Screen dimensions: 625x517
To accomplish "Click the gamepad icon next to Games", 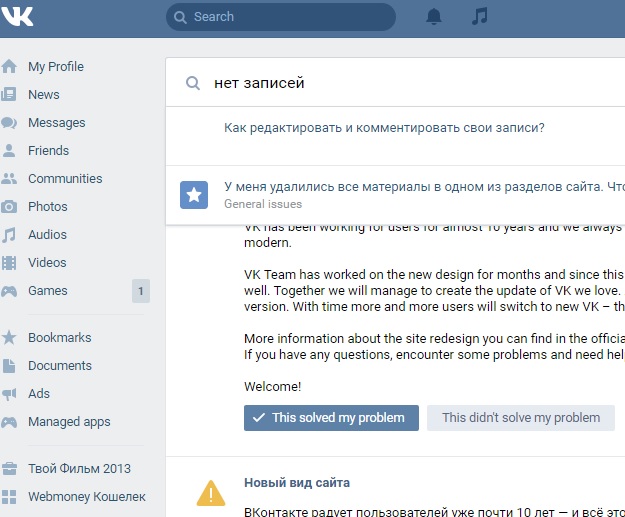I will (x=9, y=291).
